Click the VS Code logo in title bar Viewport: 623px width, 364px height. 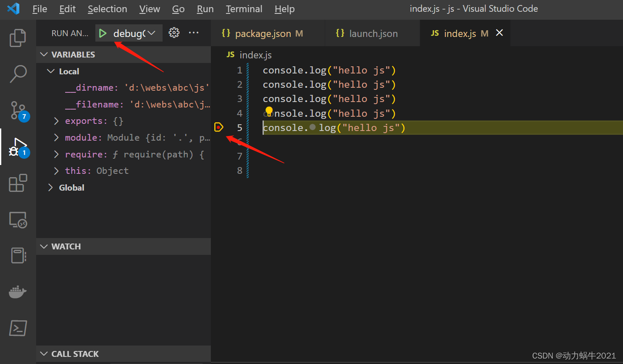point(13,8)
